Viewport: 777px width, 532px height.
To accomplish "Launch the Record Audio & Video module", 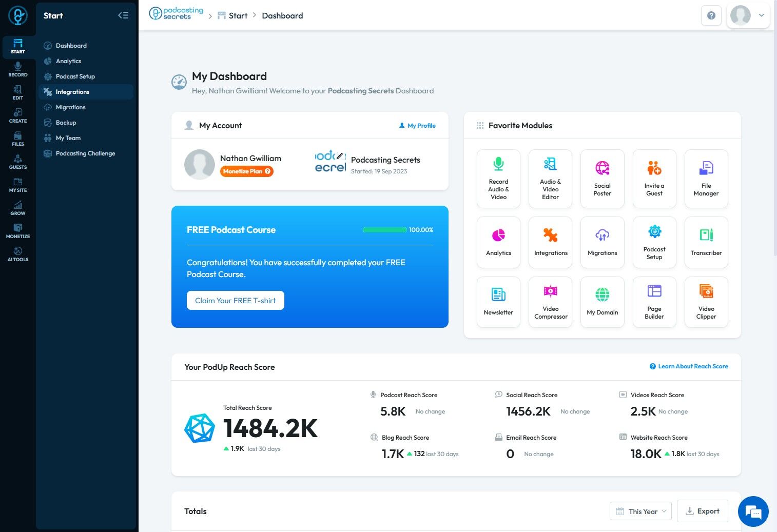I will click(x=498, y=179).
